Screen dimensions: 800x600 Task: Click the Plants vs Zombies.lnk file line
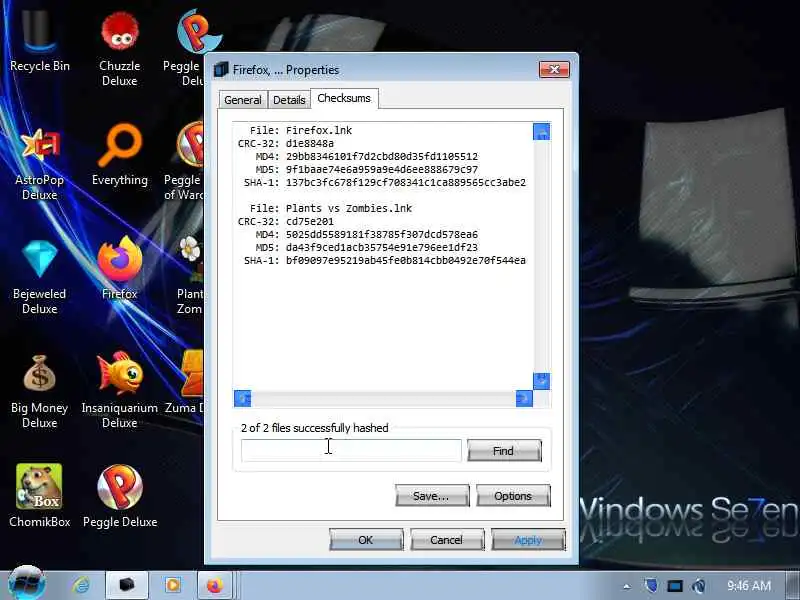point(331,208)
